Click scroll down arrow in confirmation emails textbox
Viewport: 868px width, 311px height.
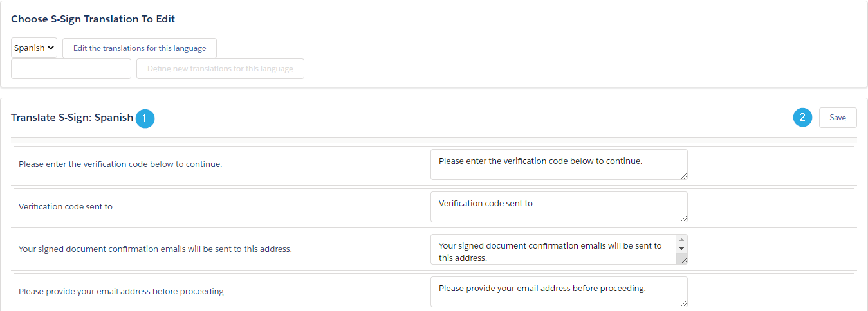coord(682,248)
